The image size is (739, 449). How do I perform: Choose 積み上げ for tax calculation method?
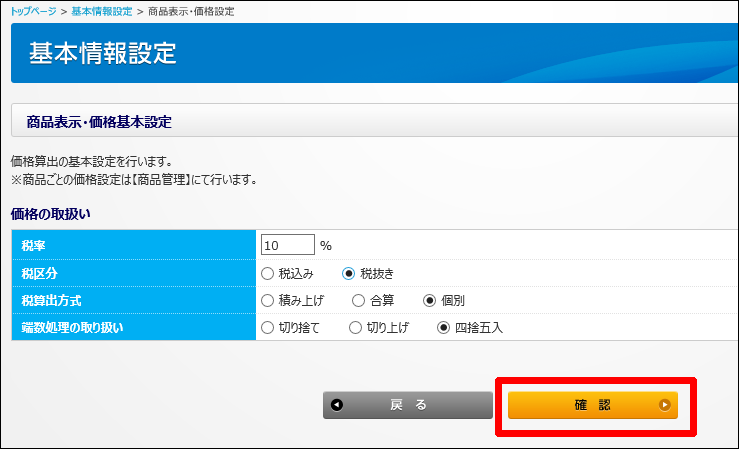click(267, 300)
